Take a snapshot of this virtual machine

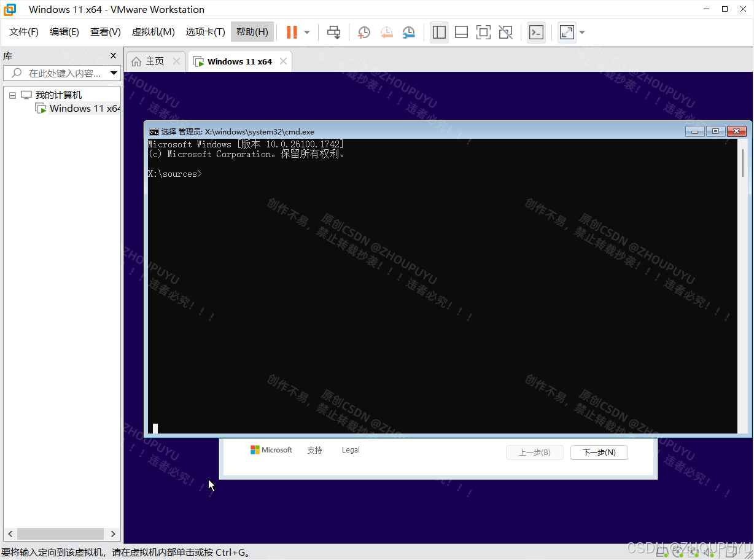[x=364, y=33]
